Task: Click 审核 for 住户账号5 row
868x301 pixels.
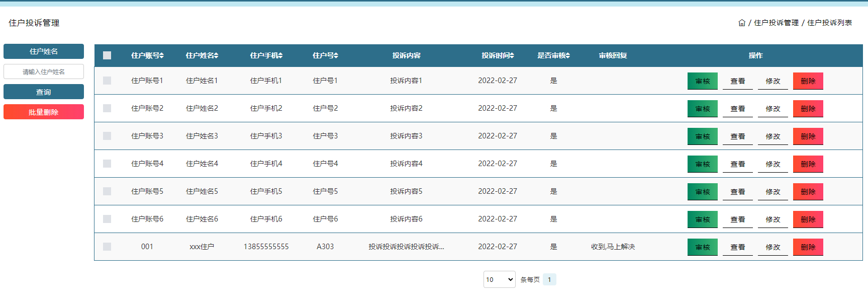Action: pos(703,192)
